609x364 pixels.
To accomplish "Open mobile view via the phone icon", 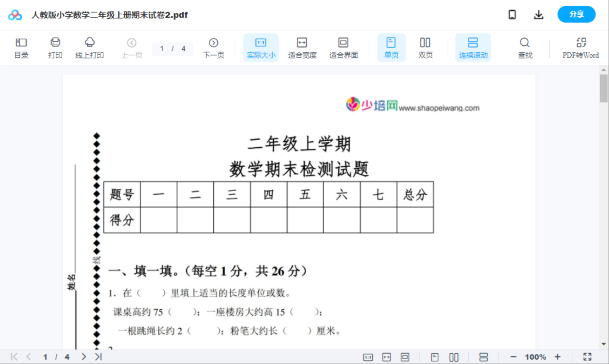I will click(x=512, y=15).
